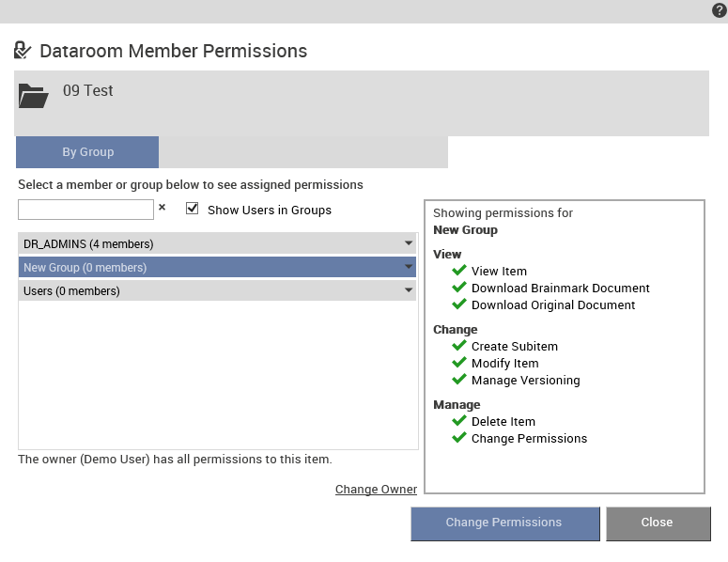Click the Dataroom Member Permissions header icon

pos(23,50)
